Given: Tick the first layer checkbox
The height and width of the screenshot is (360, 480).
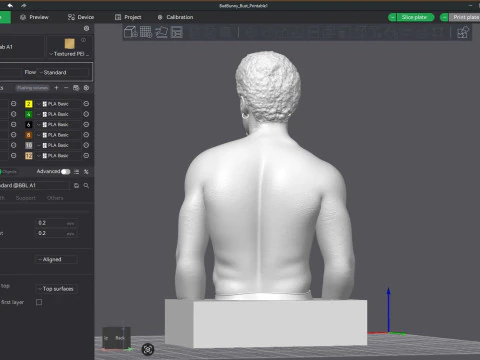Looking at the screenshot, I should coord(39,302).
